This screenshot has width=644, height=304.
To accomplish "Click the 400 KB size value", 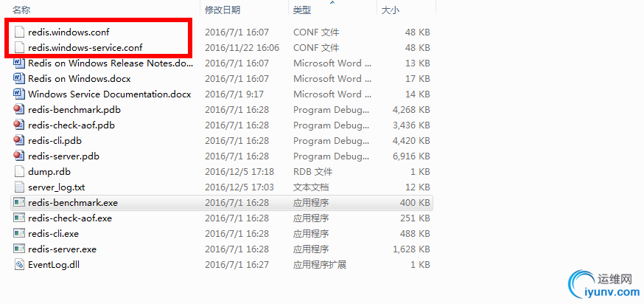I will [415, 203].
